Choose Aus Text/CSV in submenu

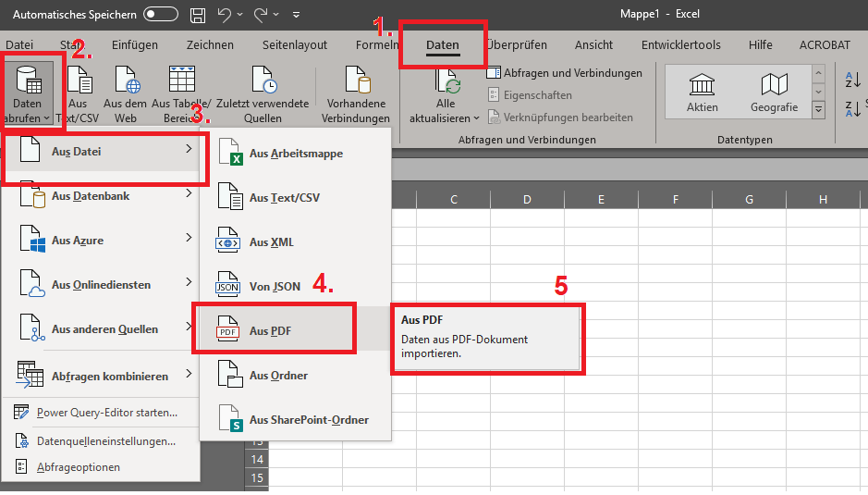point(296,197)
